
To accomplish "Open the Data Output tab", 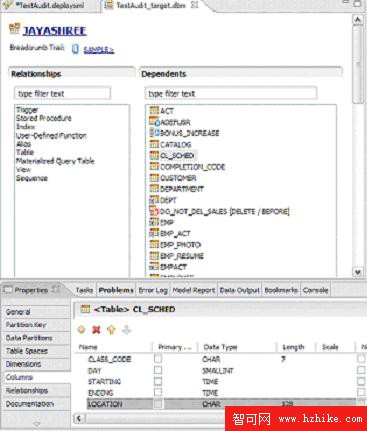I will (239, 290).
